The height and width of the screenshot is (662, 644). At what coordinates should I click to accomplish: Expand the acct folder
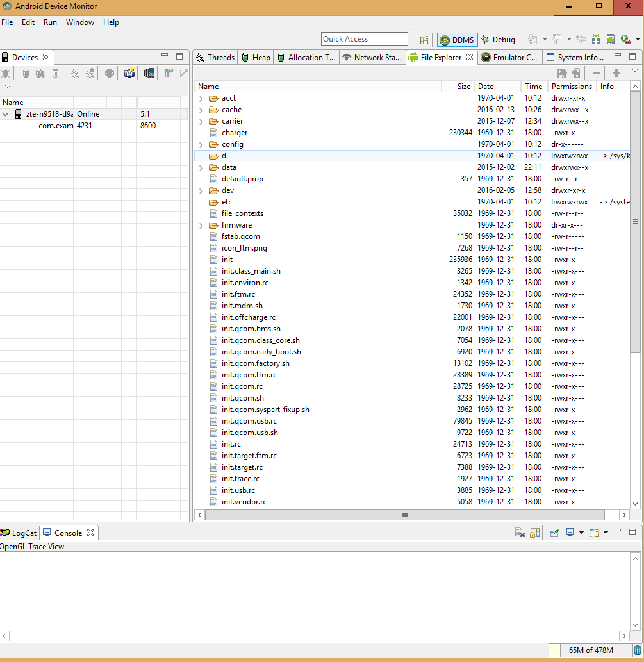tap(201, 98)
